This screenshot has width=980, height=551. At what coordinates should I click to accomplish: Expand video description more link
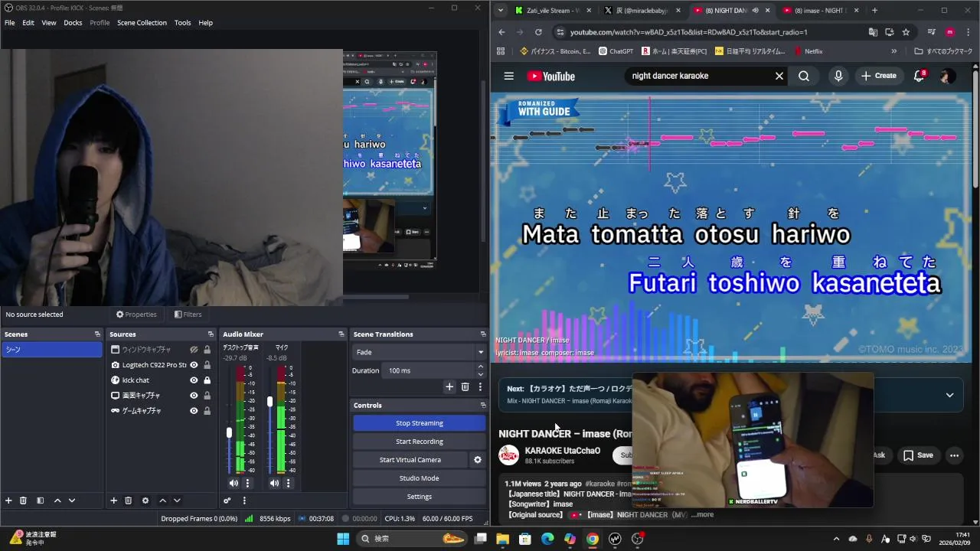[x=702, y=515]
